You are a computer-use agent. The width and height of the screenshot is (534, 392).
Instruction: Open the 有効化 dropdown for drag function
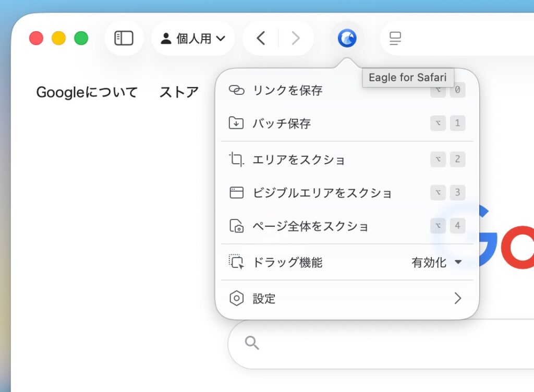tap(437, 262)
